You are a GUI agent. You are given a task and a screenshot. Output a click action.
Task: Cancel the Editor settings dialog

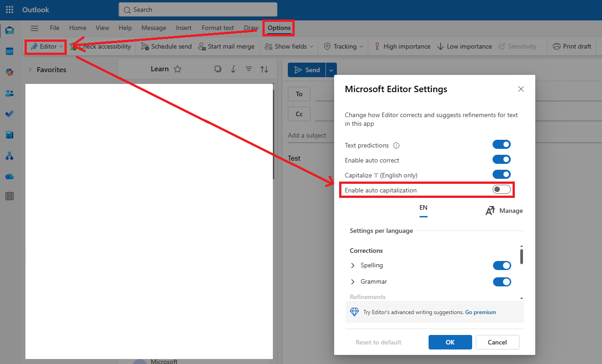498,342
